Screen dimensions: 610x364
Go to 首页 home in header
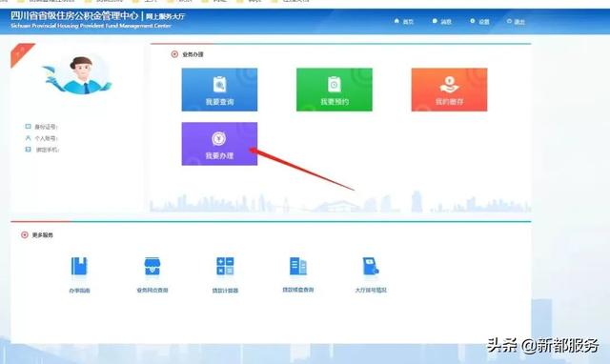click(x=403, y=22)
